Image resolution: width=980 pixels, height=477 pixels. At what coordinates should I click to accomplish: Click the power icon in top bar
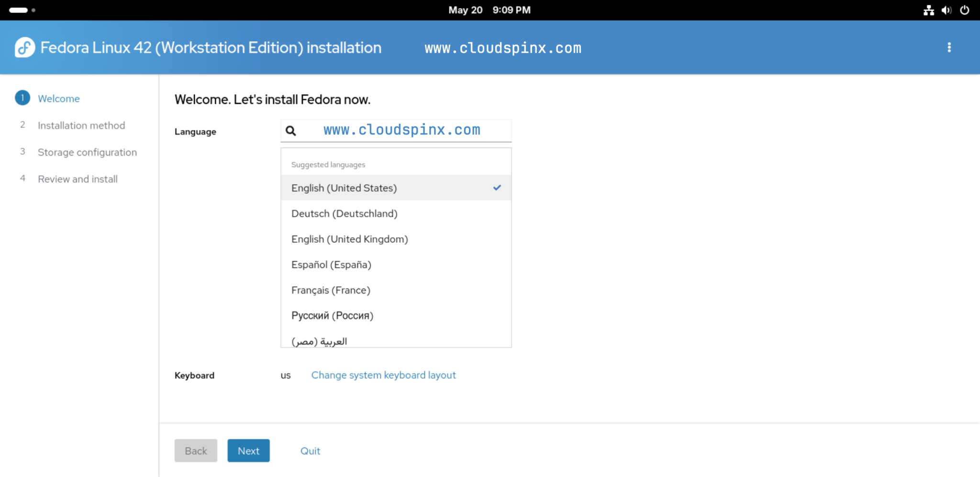pos(966,10)
